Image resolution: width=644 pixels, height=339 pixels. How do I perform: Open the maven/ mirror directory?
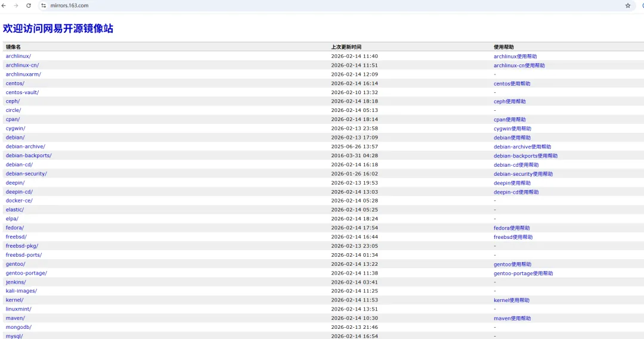click(16, 318)
